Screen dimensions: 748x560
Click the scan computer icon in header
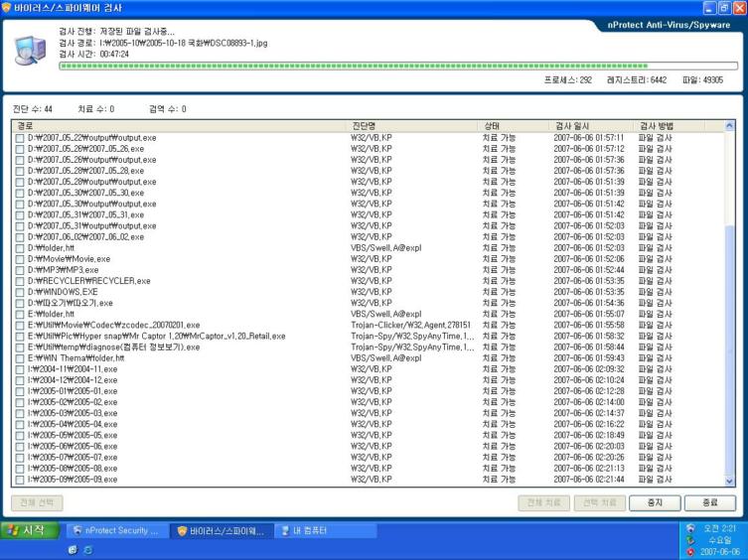[30, 51]
